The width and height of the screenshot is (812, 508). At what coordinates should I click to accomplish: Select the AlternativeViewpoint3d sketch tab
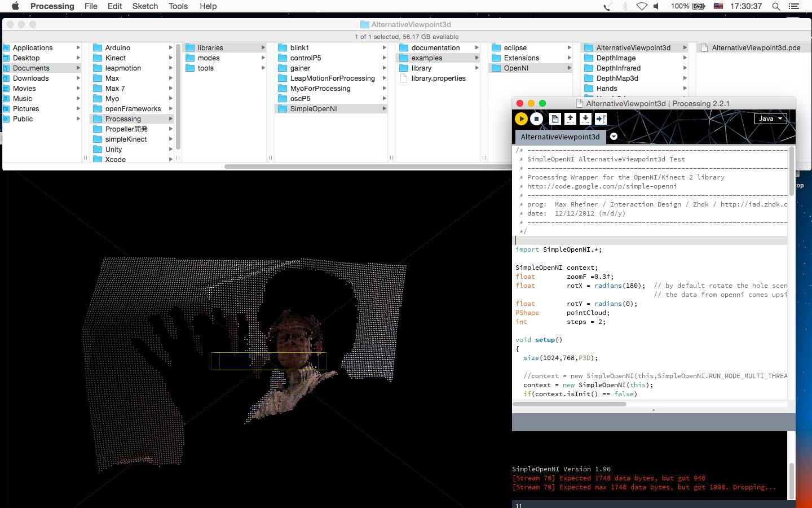[560, 137]
